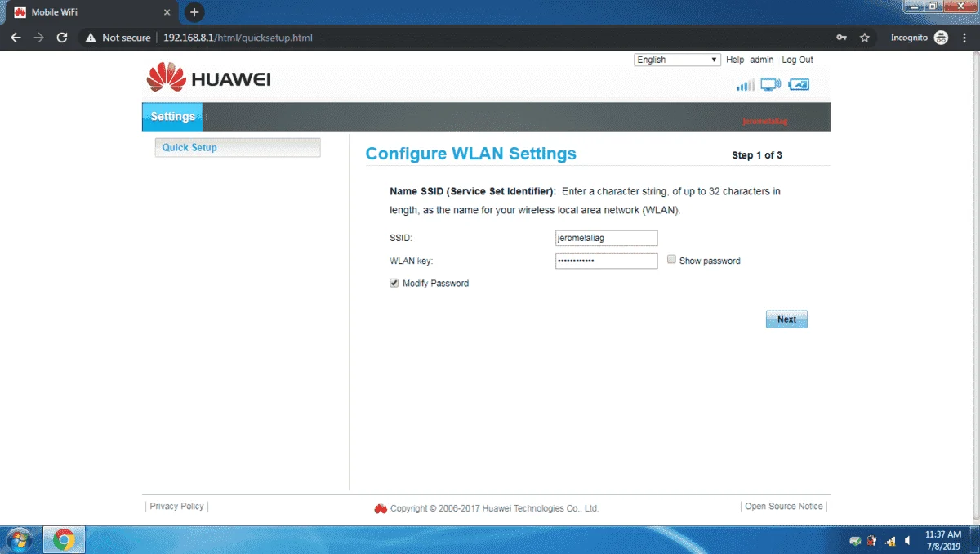980x554 pixels.
Task: Click Chrome icon in taskbar
Action: (x=64, y=540)
